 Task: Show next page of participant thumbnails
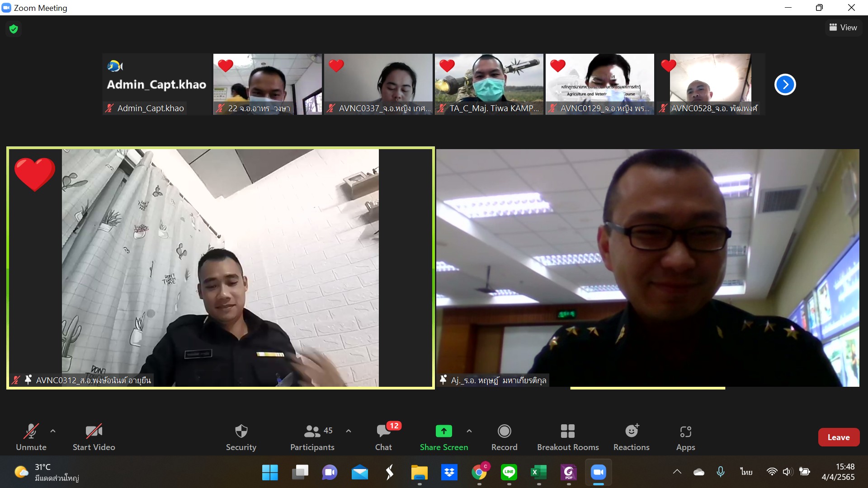785,84
